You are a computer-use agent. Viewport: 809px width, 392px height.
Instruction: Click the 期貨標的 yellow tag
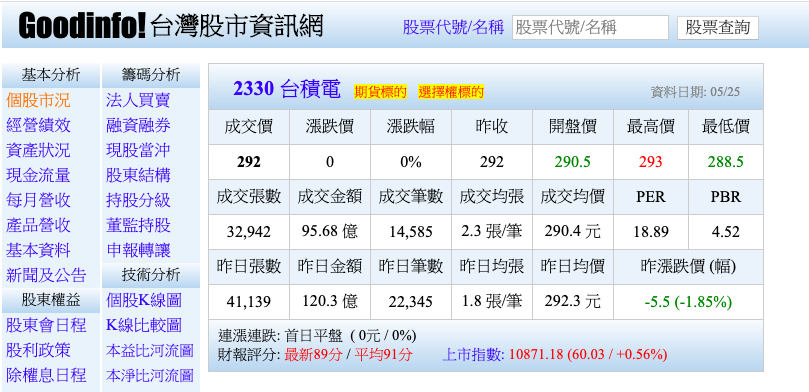coord(380,92)
